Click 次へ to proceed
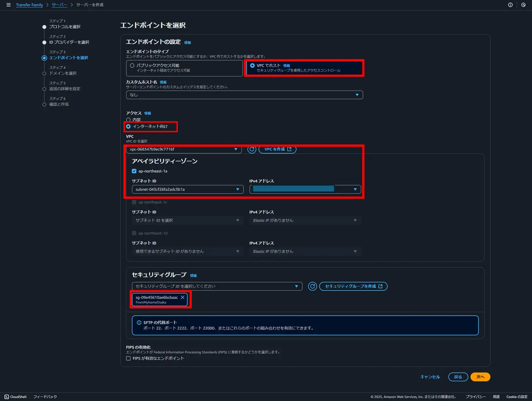The height and width of the screenshot is (401, 532). point(480,377)
